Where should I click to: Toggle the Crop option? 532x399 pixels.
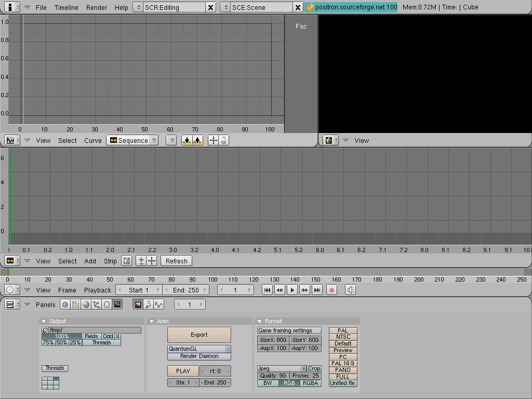pos(314,368)
